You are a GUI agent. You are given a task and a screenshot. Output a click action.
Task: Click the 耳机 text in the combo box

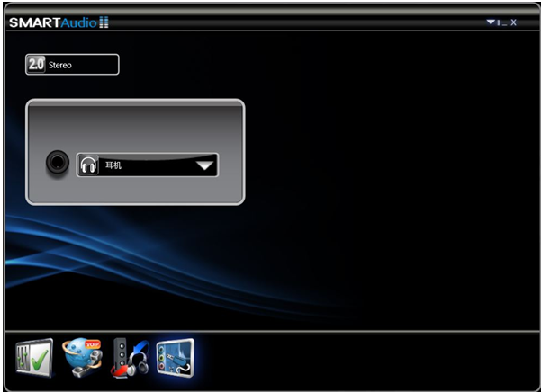[x=114, y=165]
